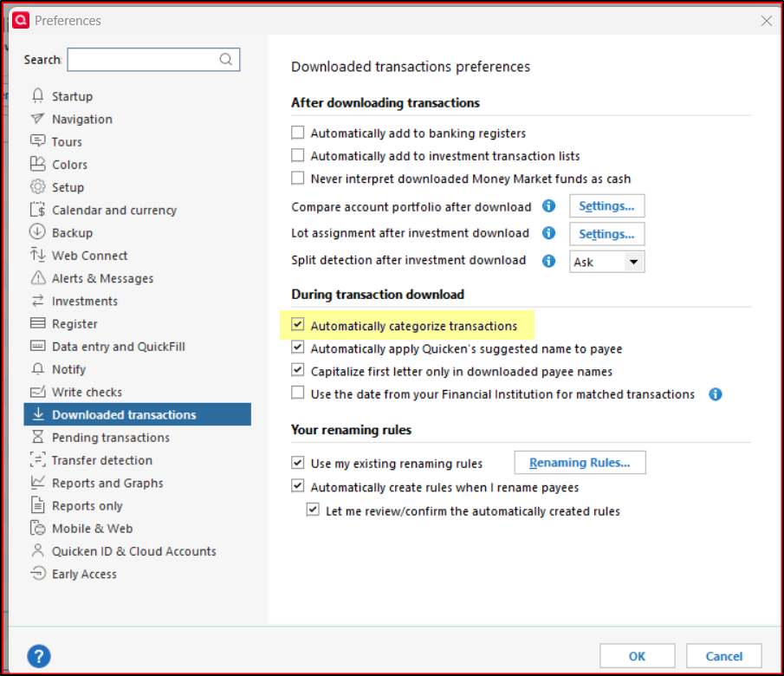The image size is (784, 676).
Task: Confirm preferences with OK
Action: [638, 656]
